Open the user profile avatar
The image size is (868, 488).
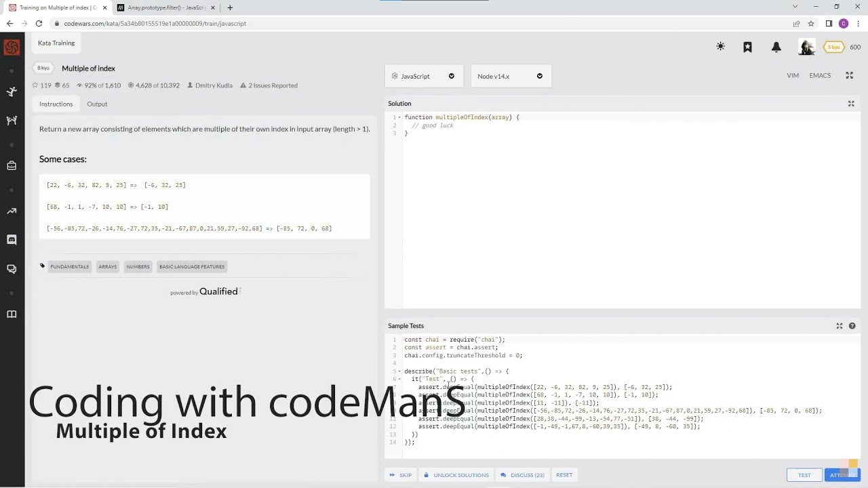[x=806, y=47]
